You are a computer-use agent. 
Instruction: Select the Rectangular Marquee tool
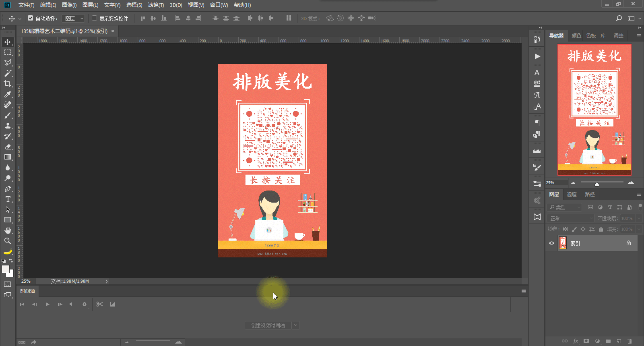click(x=8, y=52)
